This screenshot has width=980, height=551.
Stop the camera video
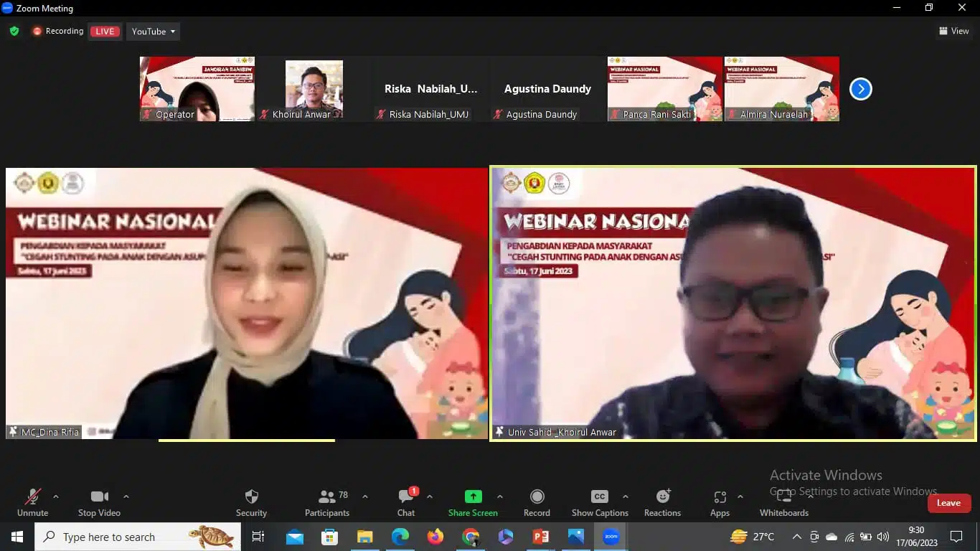(x=99, y=502)
